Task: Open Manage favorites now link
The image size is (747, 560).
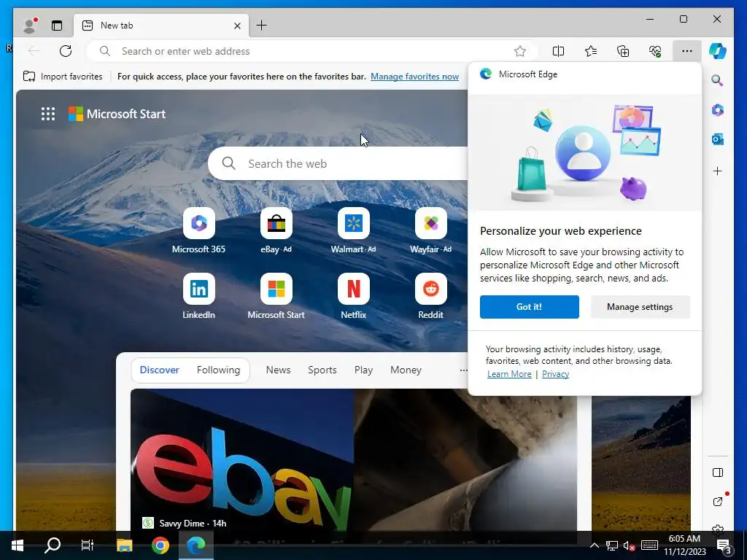Action: click(x=414, y=76)
